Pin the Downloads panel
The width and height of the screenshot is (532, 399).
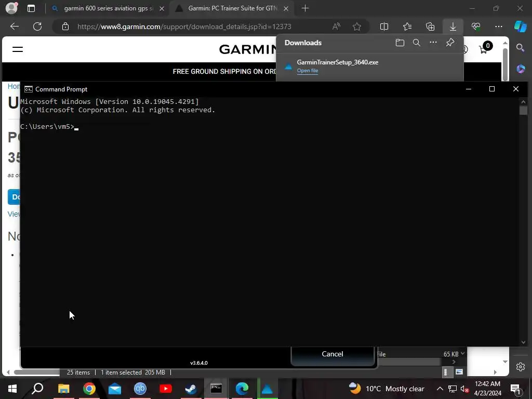450,43
